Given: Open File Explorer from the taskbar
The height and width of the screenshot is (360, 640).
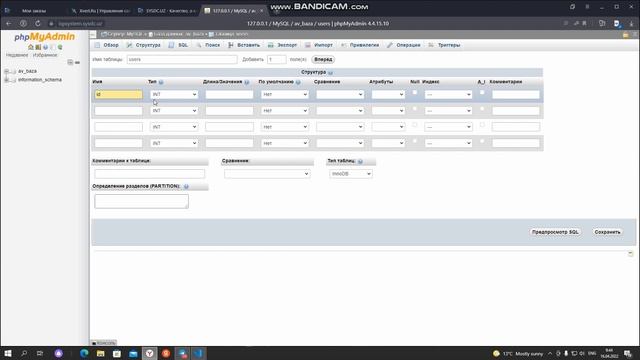Looking at the screenshot, I should click(101, 353).
